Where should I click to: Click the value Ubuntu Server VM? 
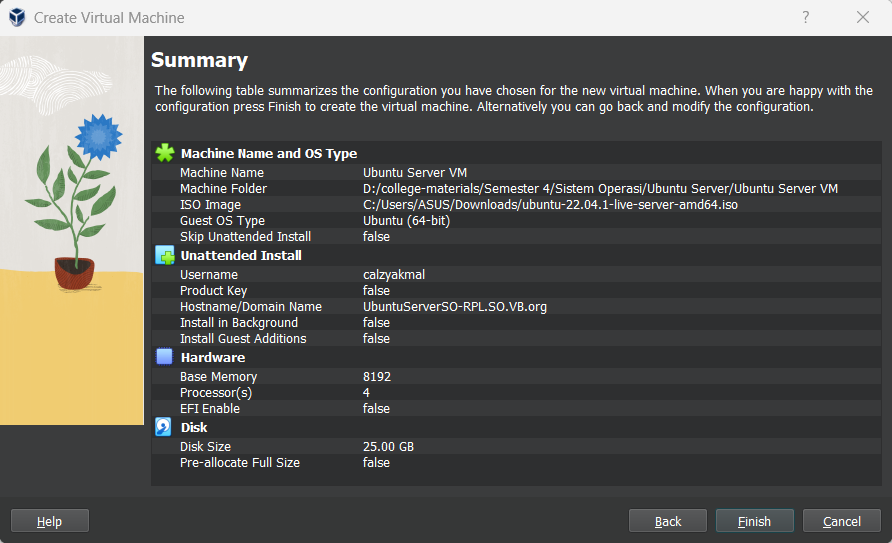coord(415,172)
